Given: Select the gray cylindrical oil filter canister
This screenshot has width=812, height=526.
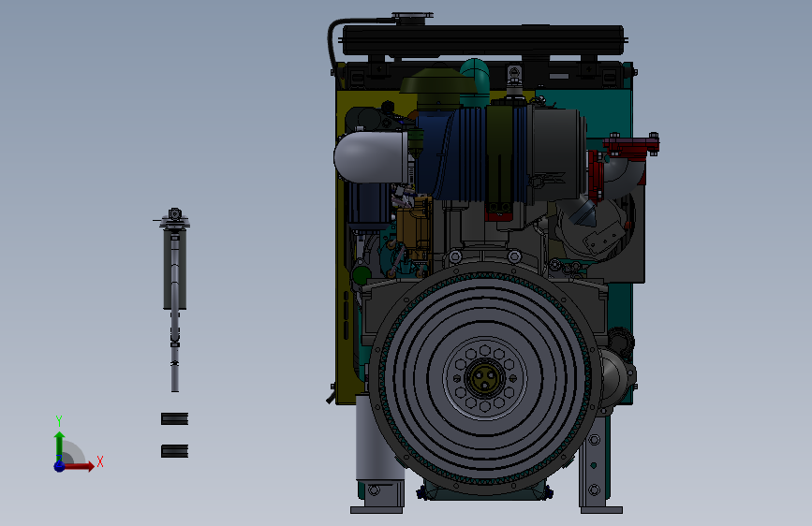Looking at the screenshot, I should click(378, 437).
